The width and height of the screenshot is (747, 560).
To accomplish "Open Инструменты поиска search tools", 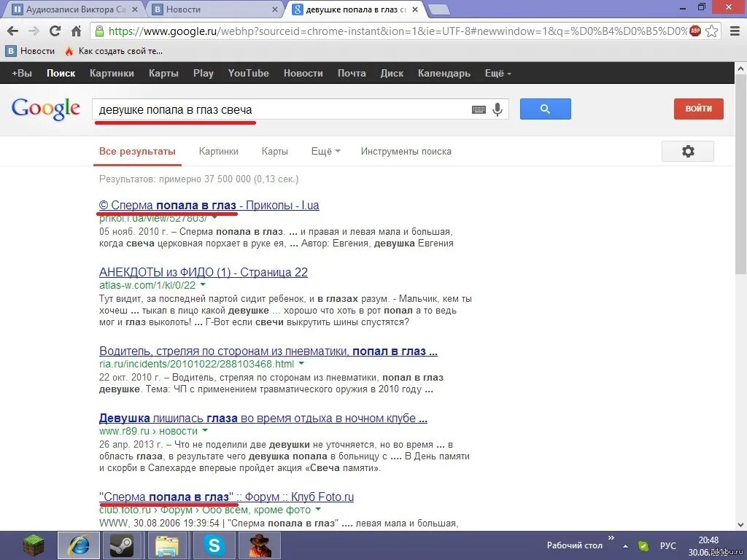I will click(x=406, y=152).
